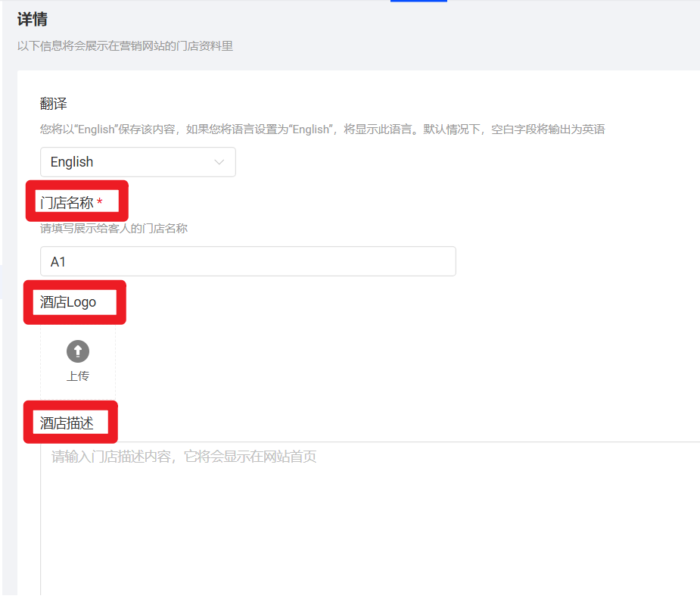Viewport: 700px width, 602px height.
Task: Open the English language dropdown
Action: pos(138,162)
